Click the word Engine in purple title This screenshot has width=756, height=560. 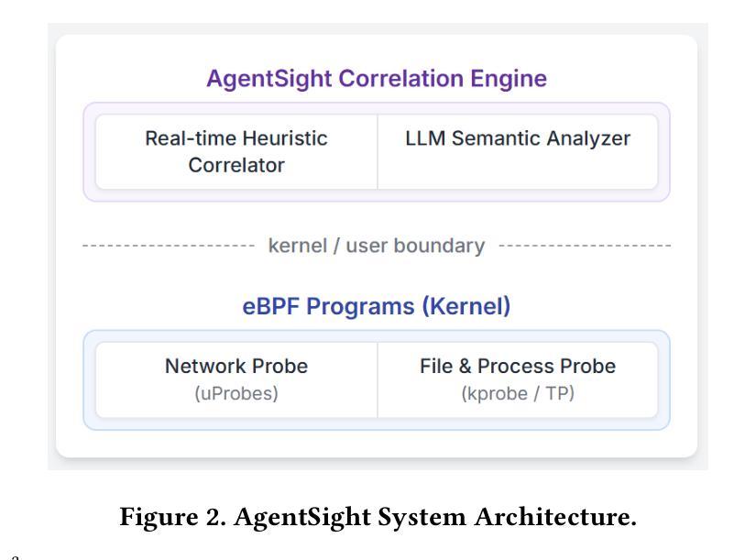(509, 80)
